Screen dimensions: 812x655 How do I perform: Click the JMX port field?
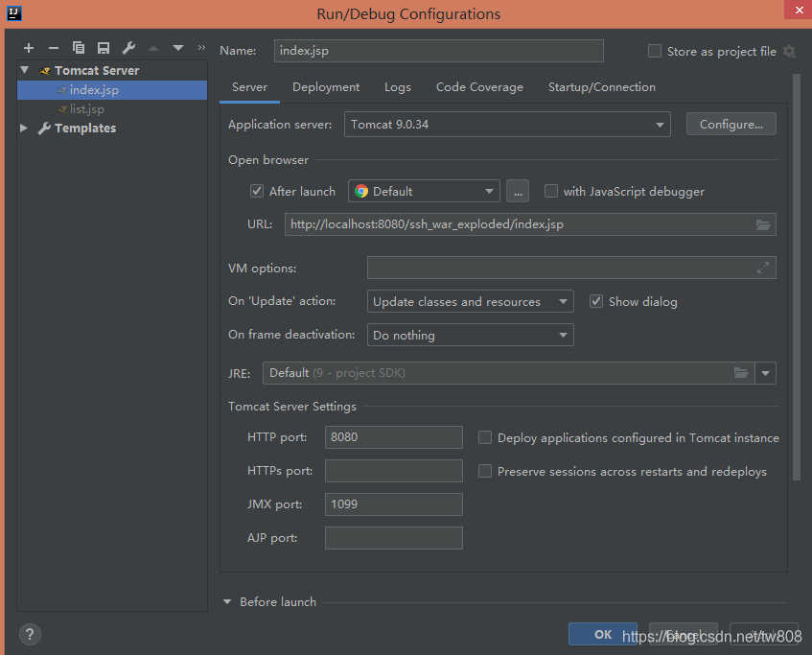(x=394, y=504)
